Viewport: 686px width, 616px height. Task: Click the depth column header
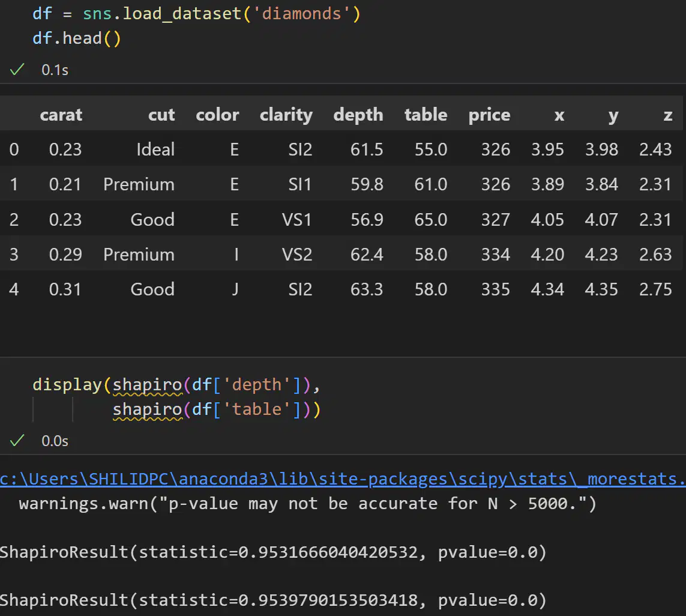(x=358, y=115)
